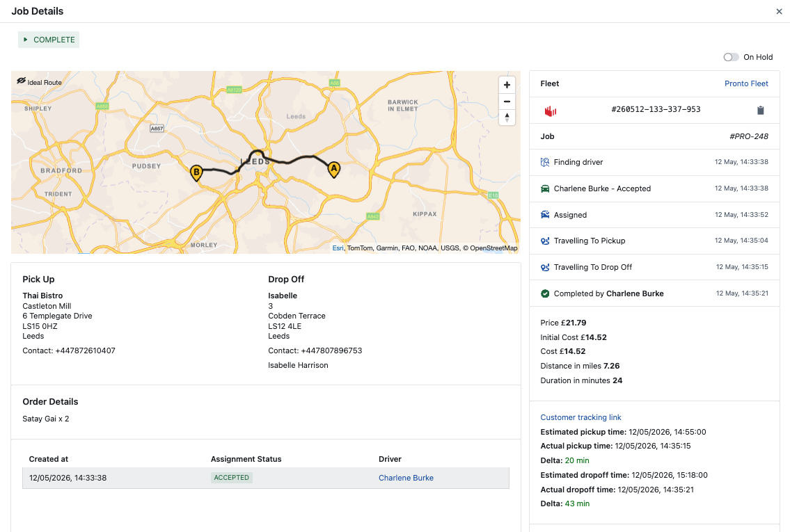The height and width of the screenshot is (532, 790).
Task: Select map marker A pickup pin
Action: [x=333, y=170]
